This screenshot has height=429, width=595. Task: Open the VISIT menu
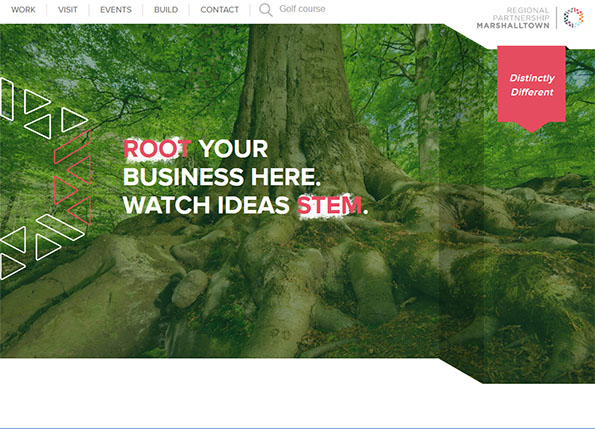(68, 10)
